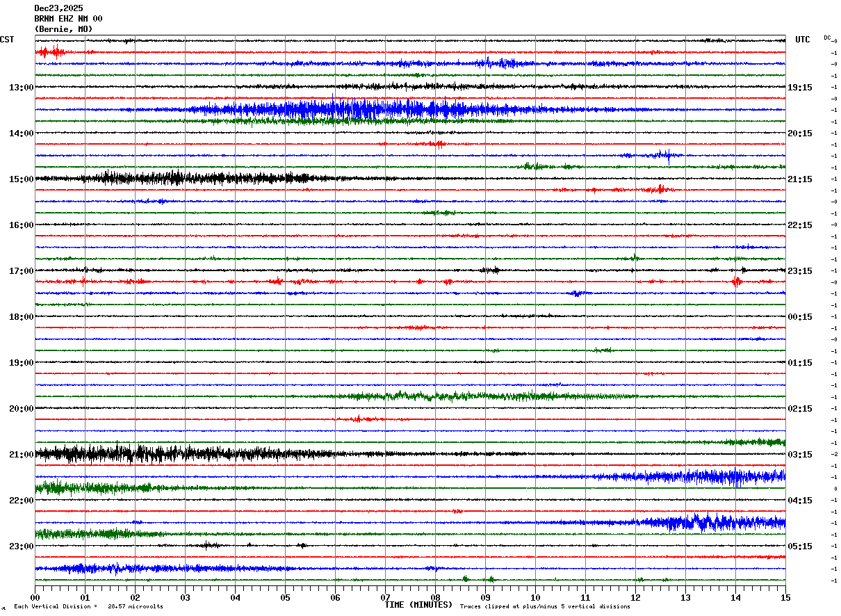Click the 13:00 CST time label
The image size is (841, 616).
[x=21, y=88]
